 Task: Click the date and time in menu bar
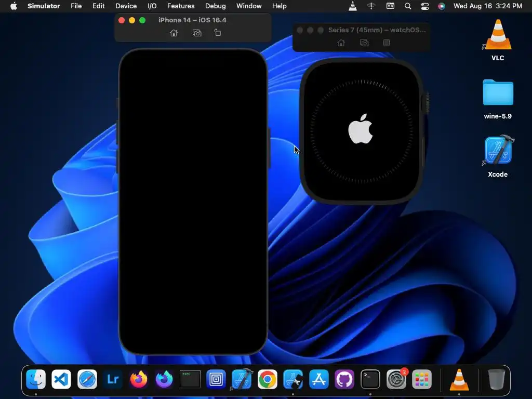487,6
